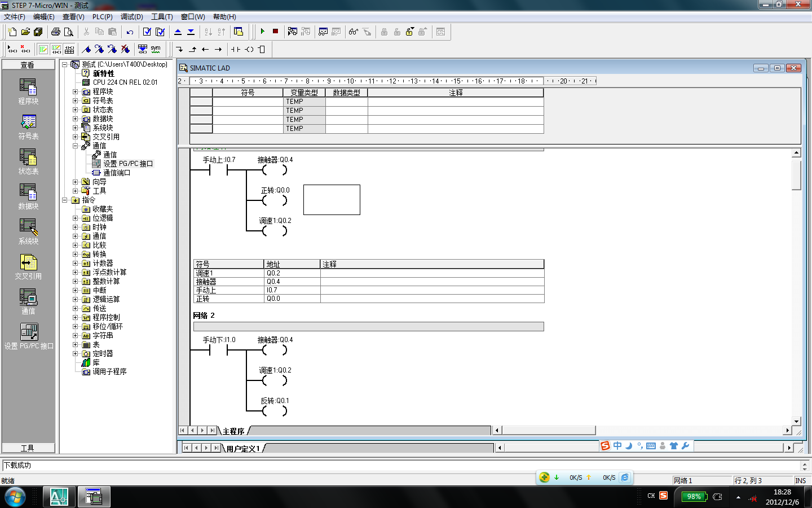Open chart status icon in the debug toolbar
812x508 pixels.
(x=323, y=32)
